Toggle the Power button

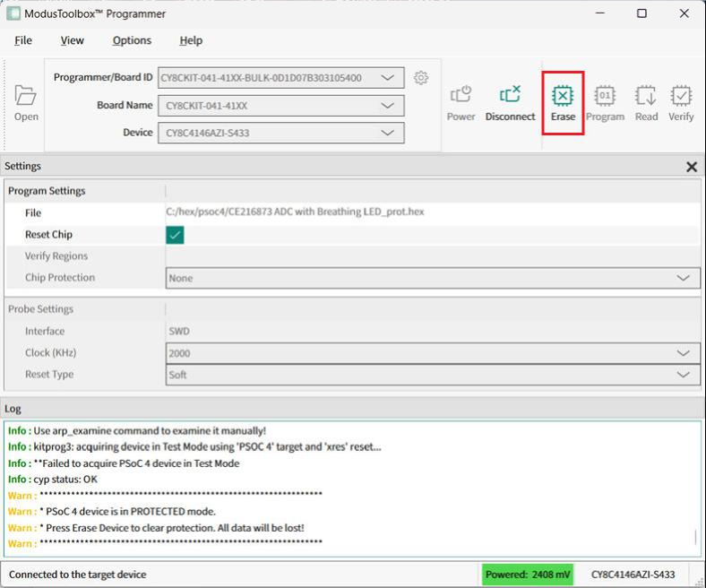pos(461,103)
